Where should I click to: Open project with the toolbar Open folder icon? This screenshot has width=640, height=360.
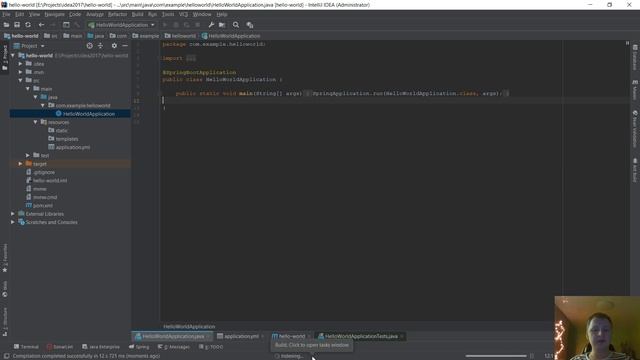pyautogui.click(x=6, y=25)
